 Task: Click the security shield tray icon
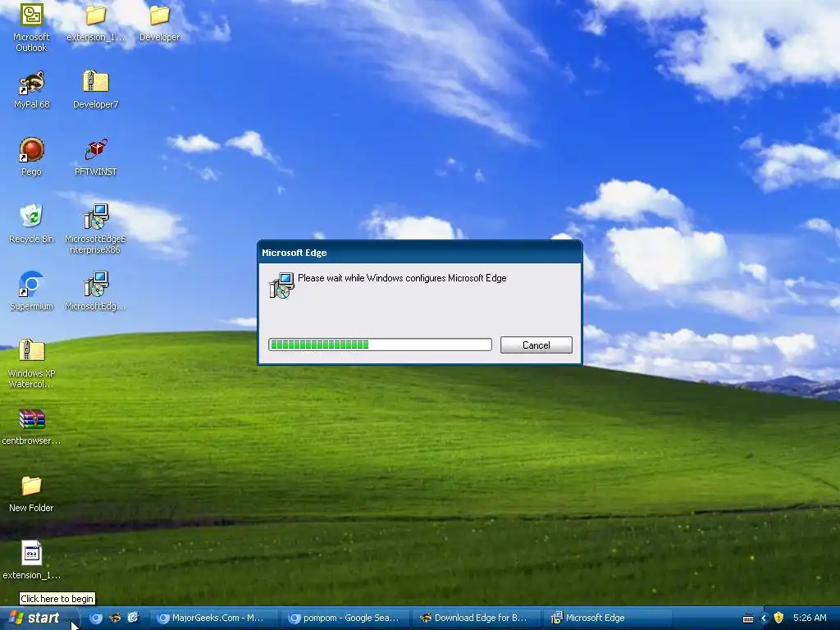pyautogui.click(x=779, y=618)
